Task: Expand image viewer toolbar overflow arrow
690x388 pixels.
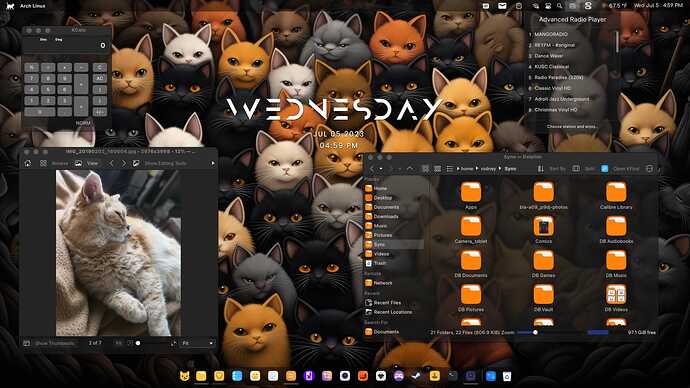Action: click(x=213, y=163)
